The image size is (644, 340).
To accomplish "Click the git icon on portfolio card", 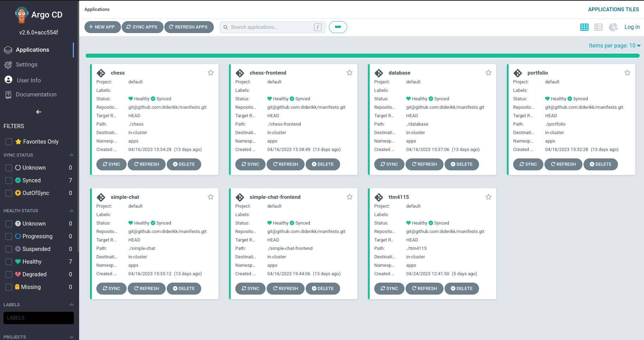I will point(518,73).
